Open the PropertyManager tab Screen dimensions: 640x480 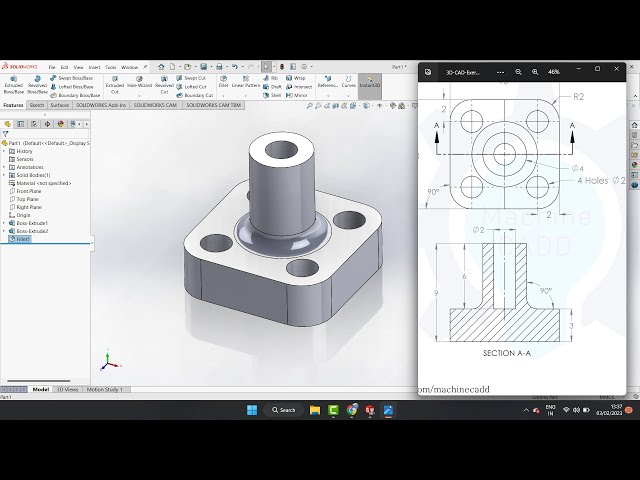(20, 124)
